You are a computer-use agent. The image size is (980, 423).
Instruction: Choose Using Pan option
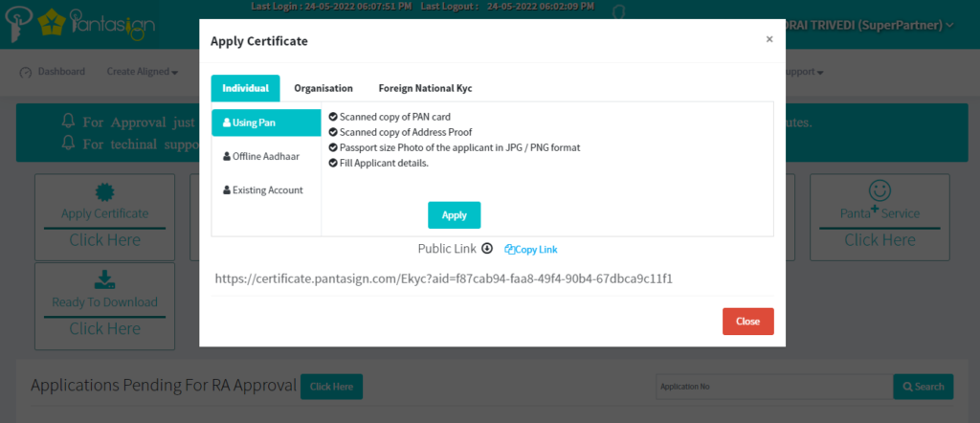point(266,122)
